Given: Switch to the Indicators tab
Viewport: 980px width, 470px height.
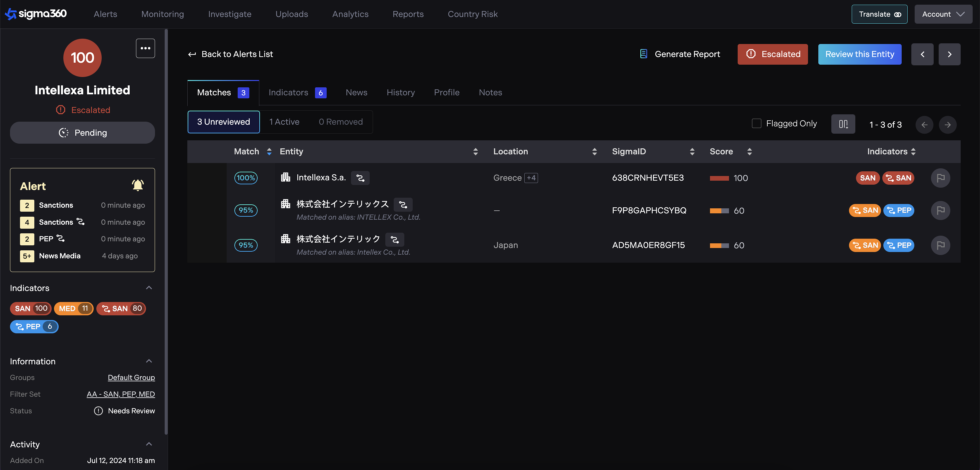Looking at the screenshot, I should [x=297, y=92].
